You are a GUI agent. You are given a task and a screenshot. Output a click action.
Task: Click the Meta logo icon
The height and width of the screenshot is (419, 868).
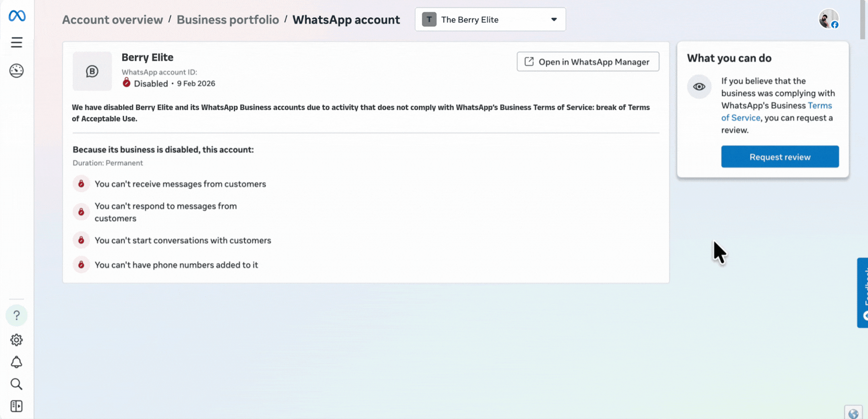(17, 16)
